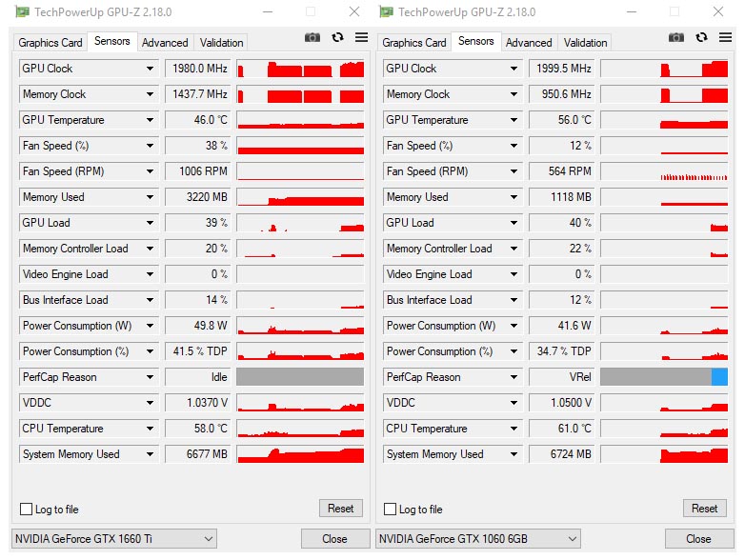Screen dimensions: 745x560
Task: Click 1999.5 MHz GPU Clock value
Action: pos(561,69)
